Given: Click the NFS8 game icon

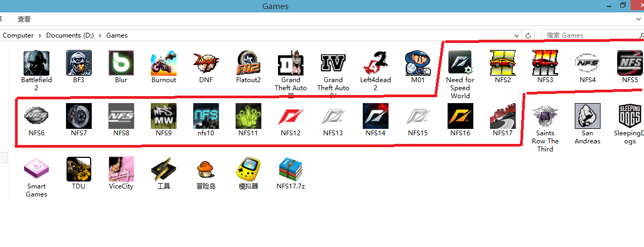Looking at the screenshot, I should coord(121,117).
